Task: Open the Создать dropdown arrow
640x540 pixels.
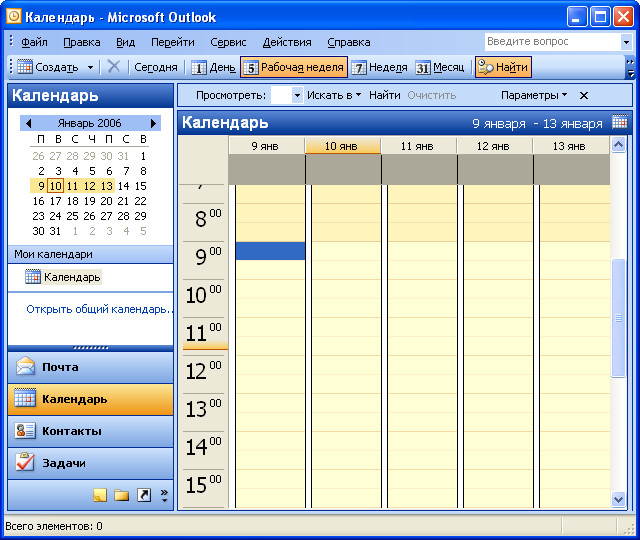Action: pos(90,67)
